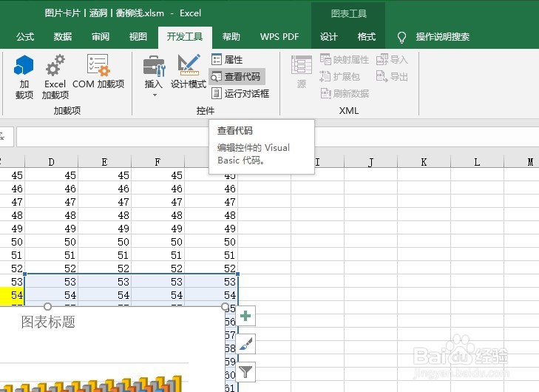Click 查看代码 to view VBA code

(237, 76)
